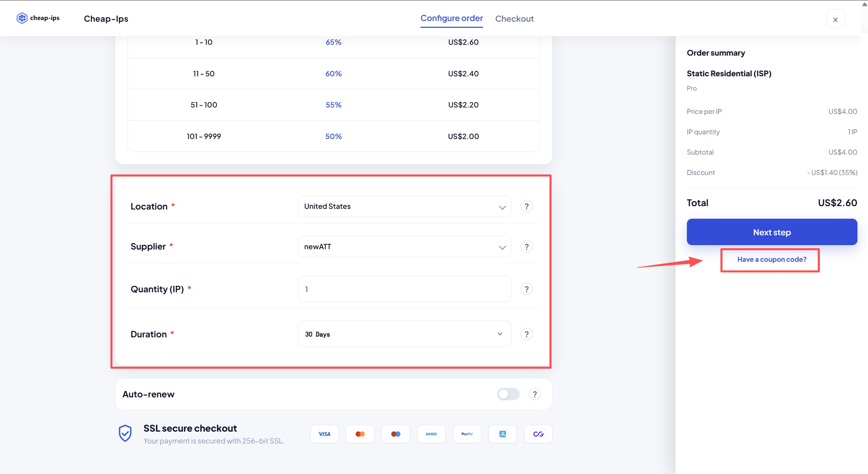
Task: Open help tooltip for Location field
Action: [526, 206]
